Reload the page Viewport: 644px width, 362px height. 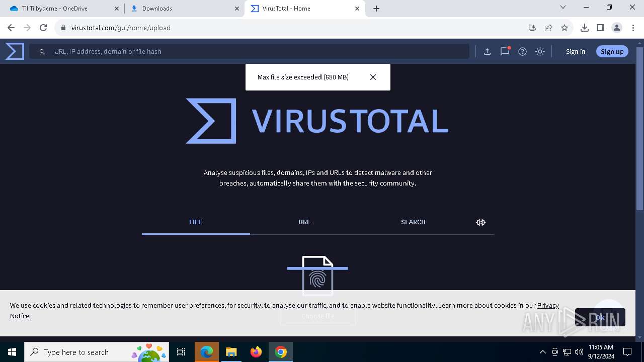43,28
